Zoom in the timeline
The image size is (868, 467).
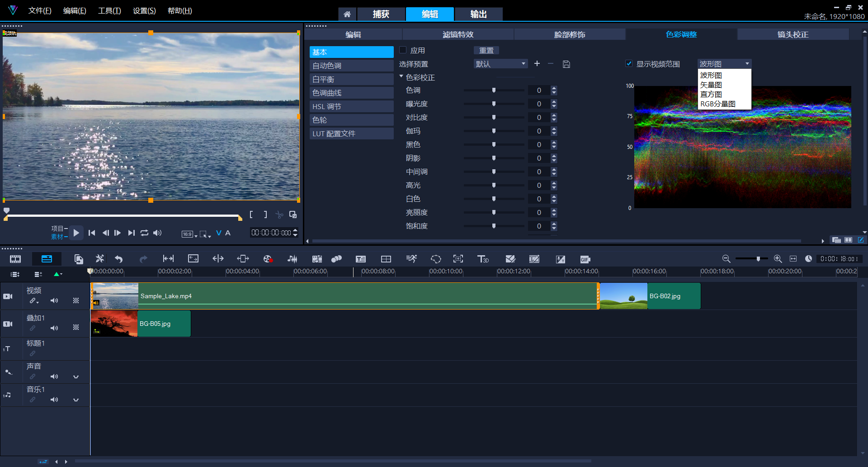pos(778,258)
